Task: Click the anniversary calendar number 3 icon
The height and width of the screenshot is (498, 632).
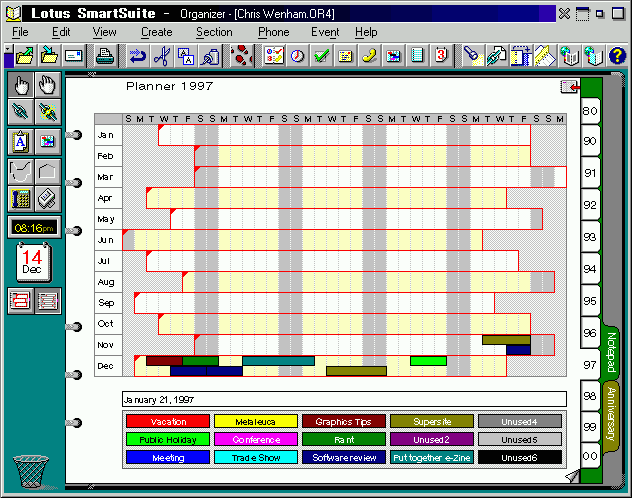Action: click(x=441, y=55)
